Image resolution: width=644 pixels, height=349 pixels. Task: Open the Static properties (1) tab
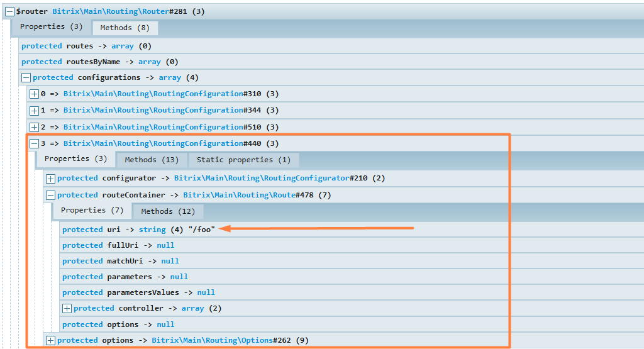pyautogui.click(x=243, y=160)
